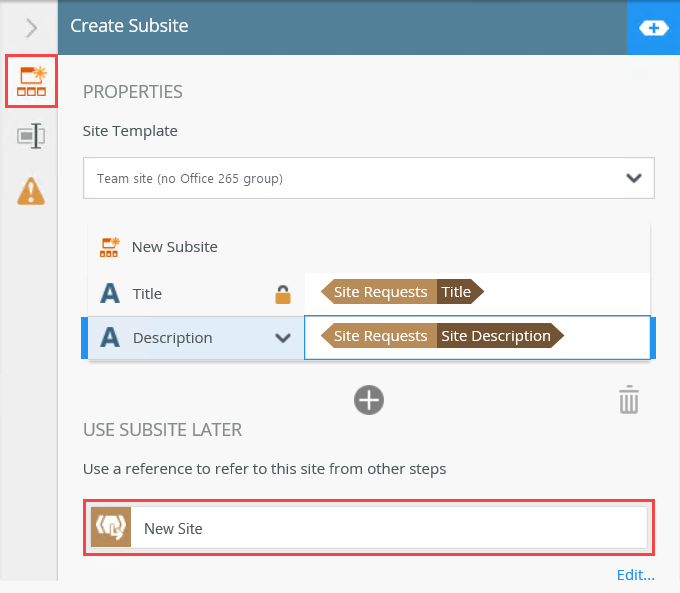Select the Description property row label

coord(173,338)
